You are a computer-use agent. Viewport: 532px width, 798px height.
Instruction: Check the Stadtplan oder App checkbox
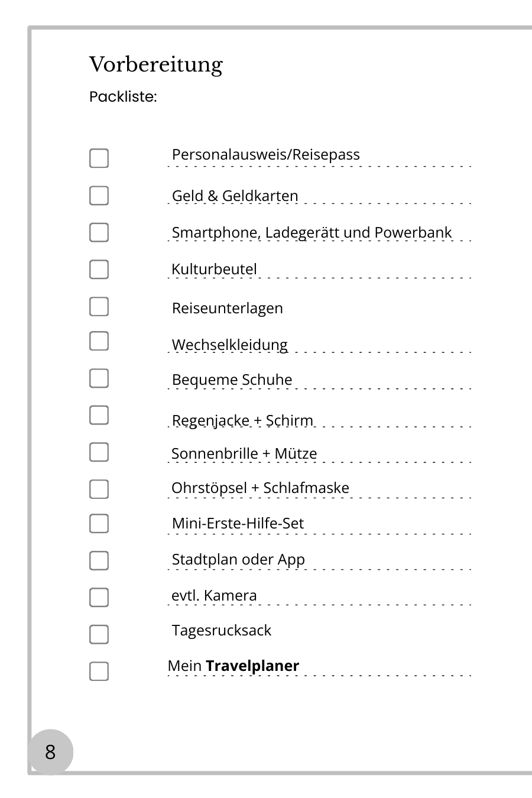coord(99,560)
